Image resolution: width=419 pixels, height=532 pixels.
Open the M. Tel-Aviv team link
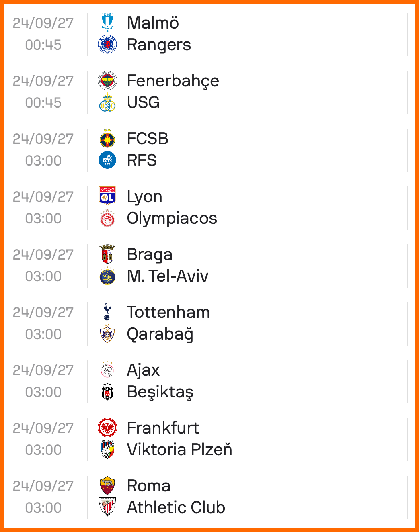tap(168, 276)
